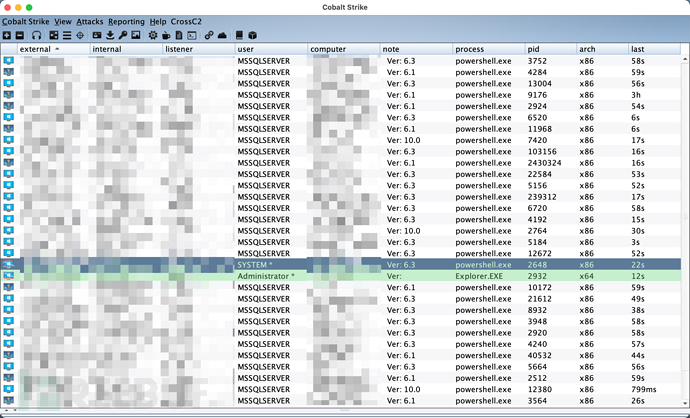Image resolution: width=690 pixels, height=418 pixels.
Task: Select the pid 103156 cell
Action: 551,151
